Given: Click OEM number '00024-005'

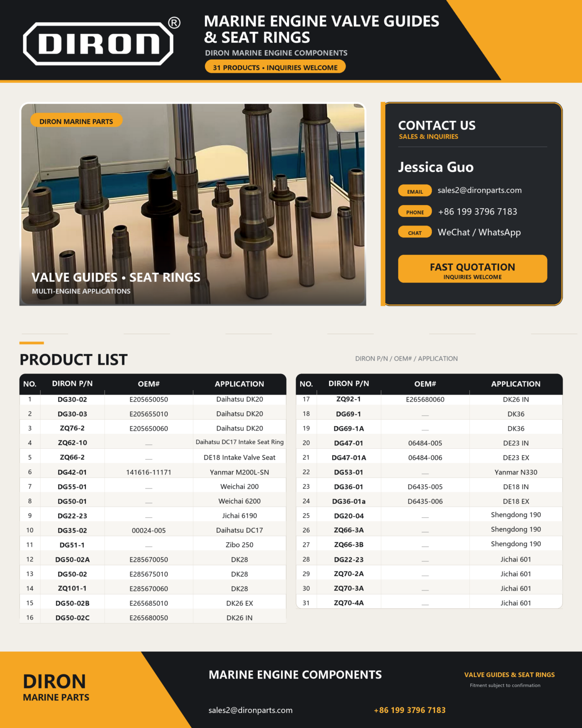Looking at the screenshot, I should pos(149,530).
